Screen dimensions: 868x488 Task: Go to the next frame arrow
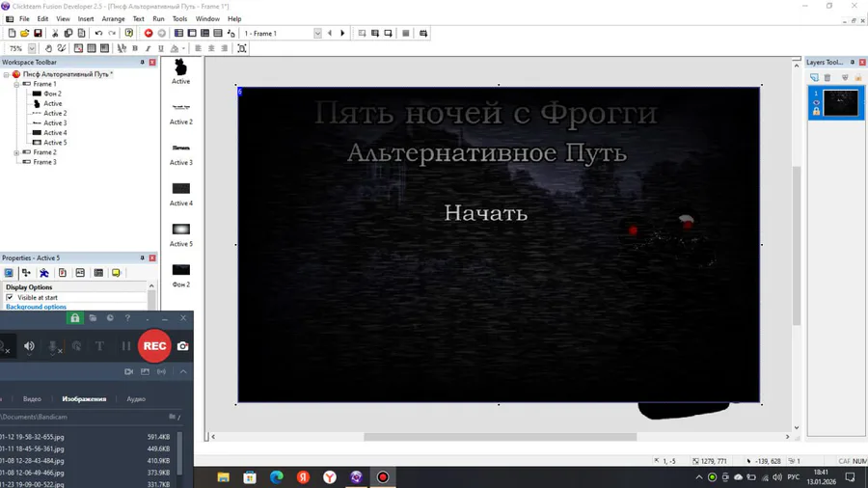342,33
